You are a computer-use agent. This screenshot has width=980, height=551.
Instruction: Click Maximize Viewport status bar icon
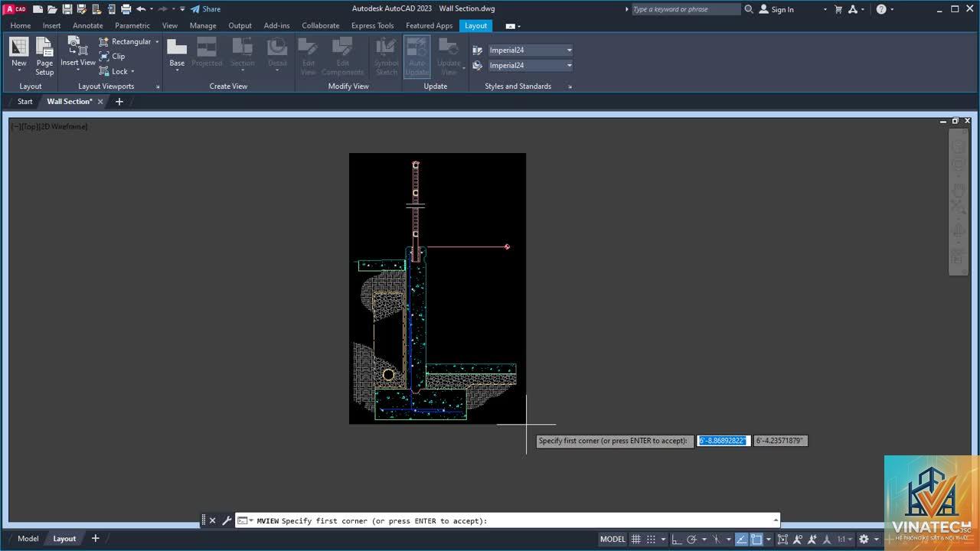[x=782, y=539]
